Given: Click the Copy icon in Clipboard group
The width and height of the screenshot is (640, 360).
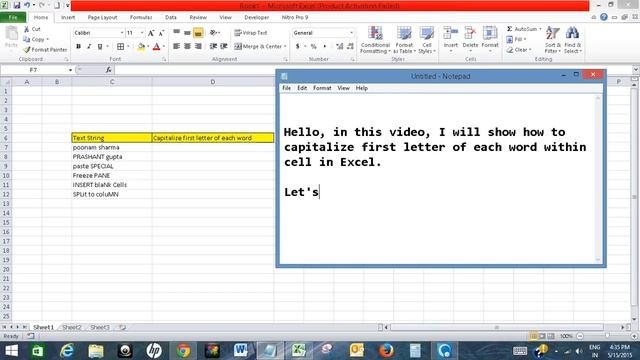Looking at the screenshot, I should coord(27,39).
